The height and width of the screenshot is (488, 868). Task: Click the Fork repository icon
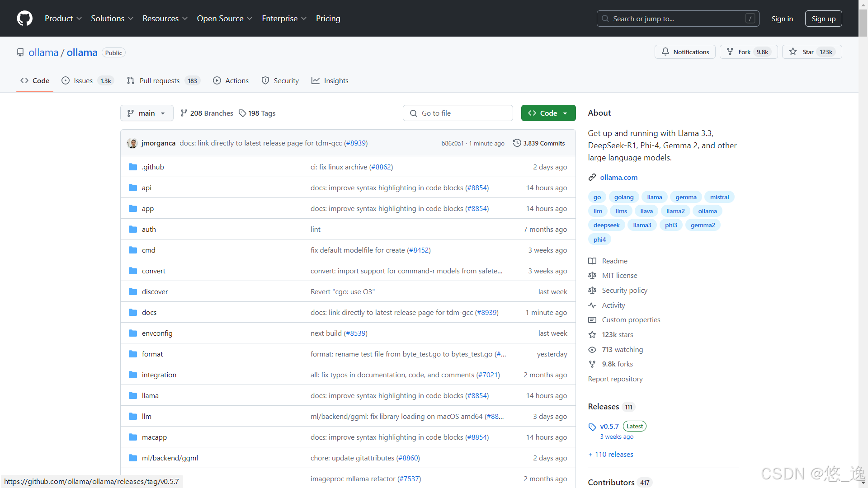(730, 52)
